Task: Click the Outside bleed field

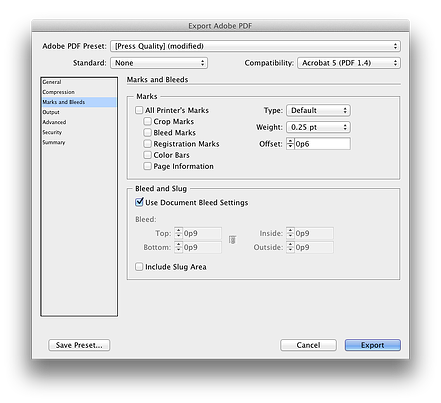Action: (x=314, y=247)
